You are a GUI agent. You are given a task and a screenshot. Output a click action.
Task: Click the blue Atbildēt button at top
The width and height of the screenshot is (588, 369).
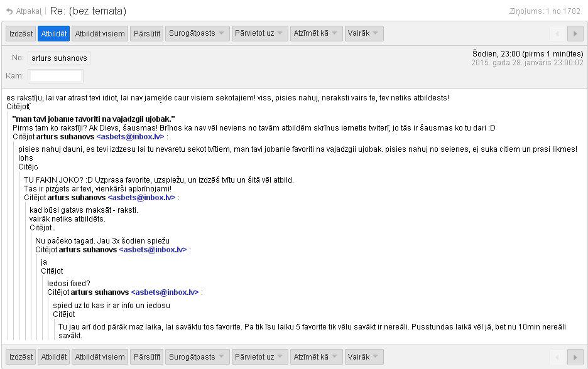53,34
